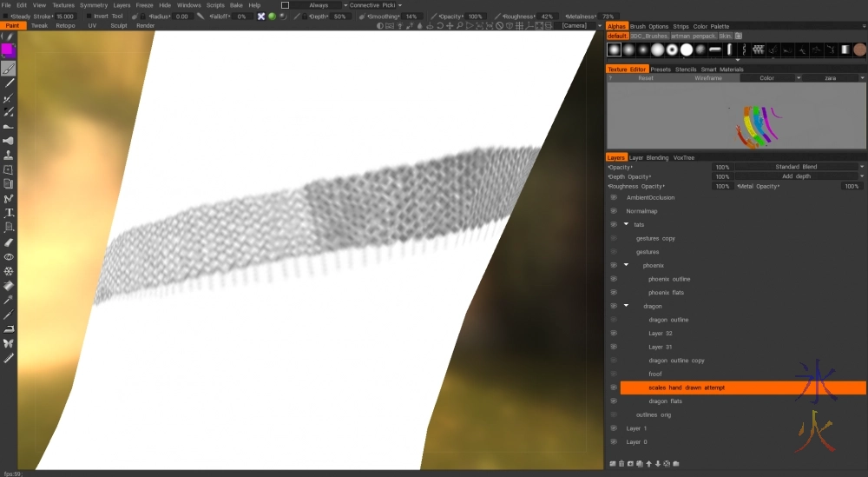
Task: Switch to the Sculpt room tab
Action: pyautogui.click(x=118, y=26)
